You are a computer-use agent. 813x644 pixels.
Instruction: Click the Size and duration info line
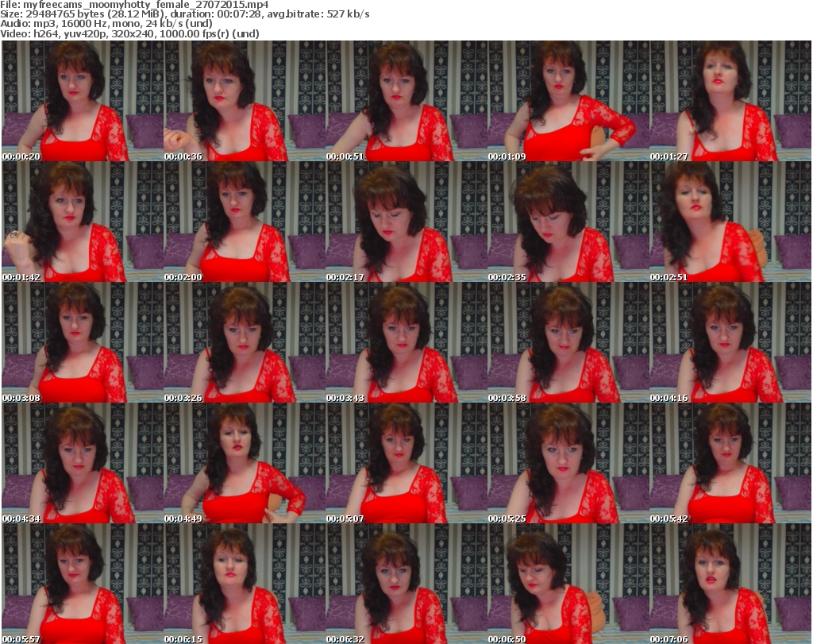(184, 14)
